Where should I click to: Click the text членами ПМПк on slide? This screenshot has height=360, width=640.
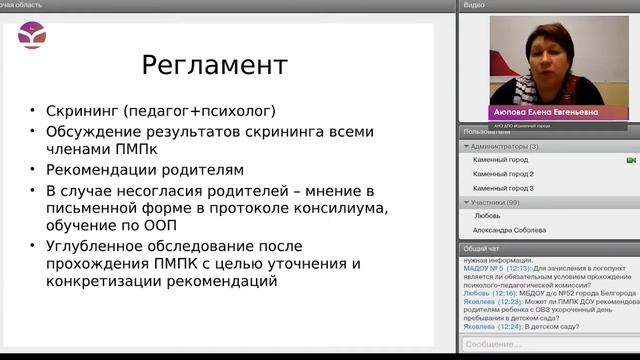click(x=102, y=149)
